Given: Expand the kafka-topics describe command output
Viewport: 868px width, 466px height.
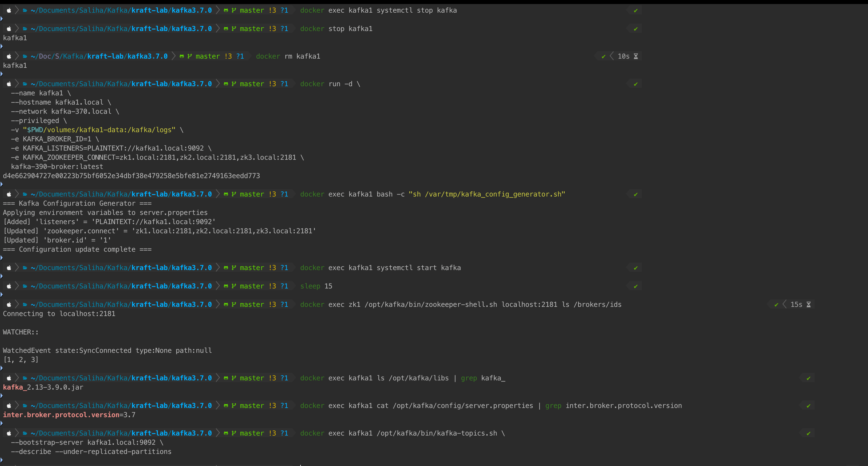Looking at the screenshot, I should click(1, 460).
